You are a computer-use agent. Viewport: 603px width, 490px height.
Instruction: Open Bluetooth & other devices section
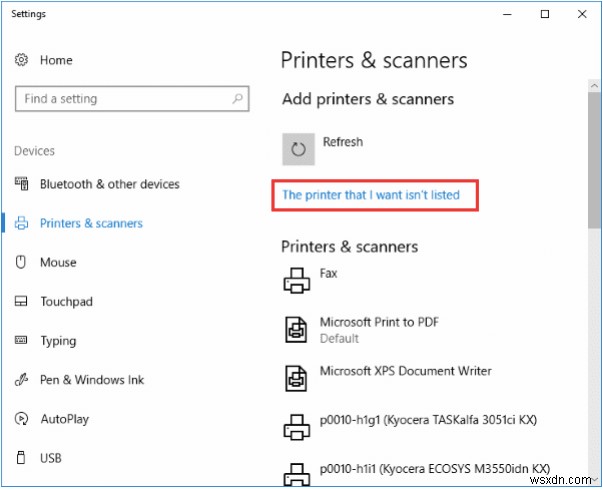pos(110,184)
